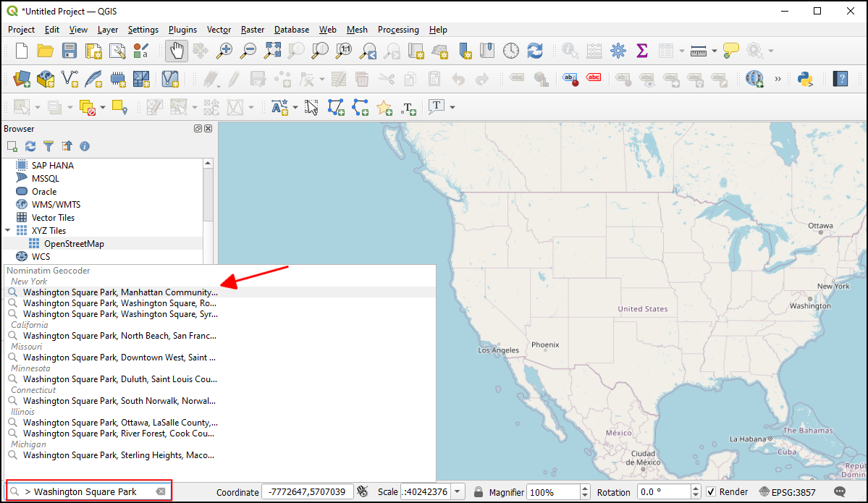
Task: Click the Coordinate input field
Action: coord(307,492)
